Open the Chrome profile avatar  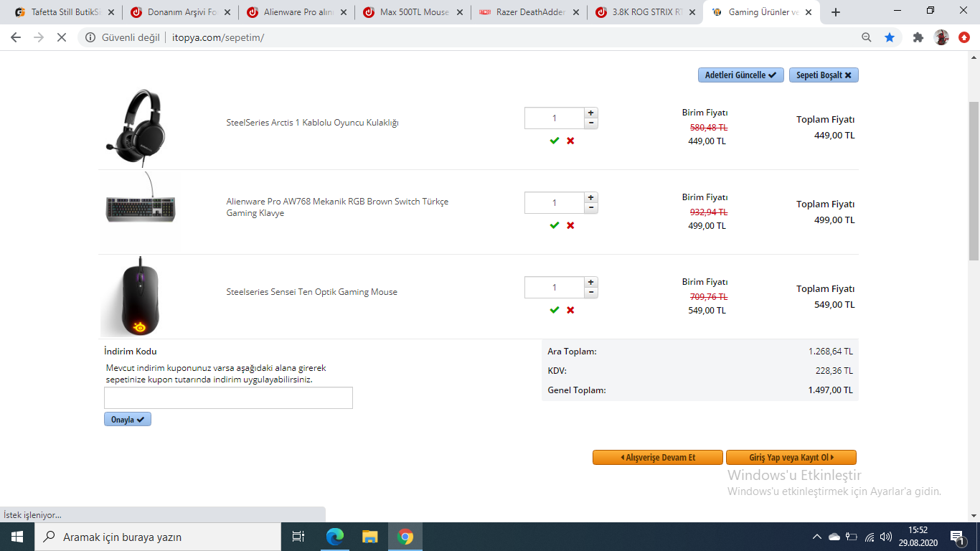tap(941, 37)
